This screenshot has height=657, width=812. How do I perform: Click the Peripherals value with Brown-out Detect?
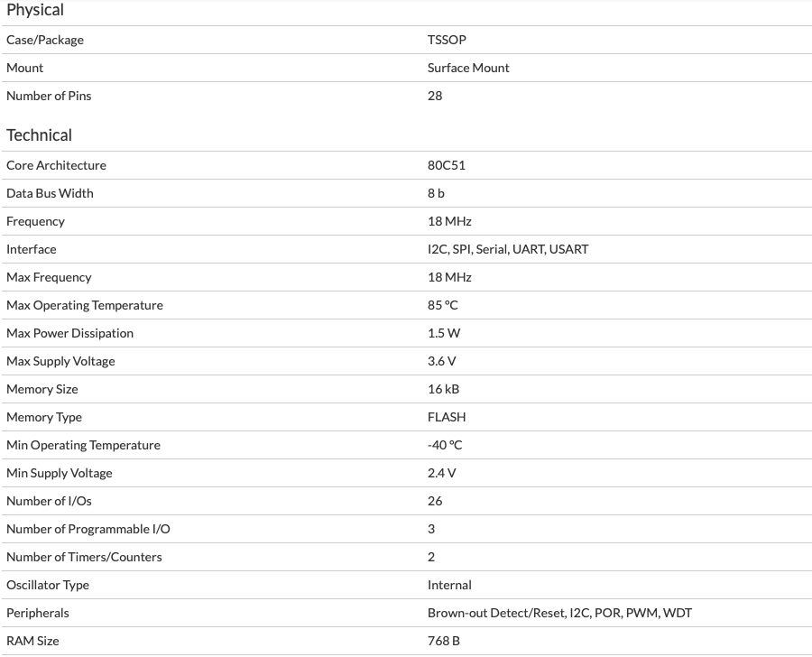pyautogui.click(x=559, y=613)
